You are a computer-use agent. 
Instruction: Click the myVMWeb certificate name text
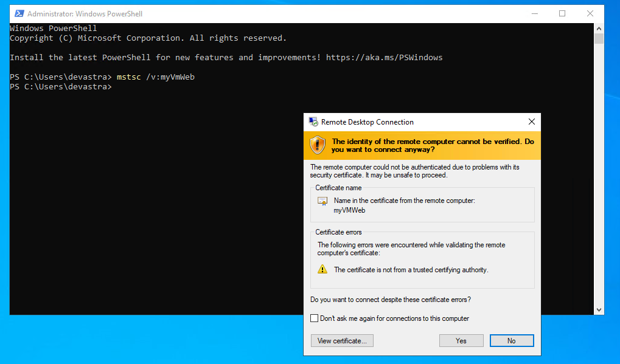pyautogui.click(x=349, y=210)
